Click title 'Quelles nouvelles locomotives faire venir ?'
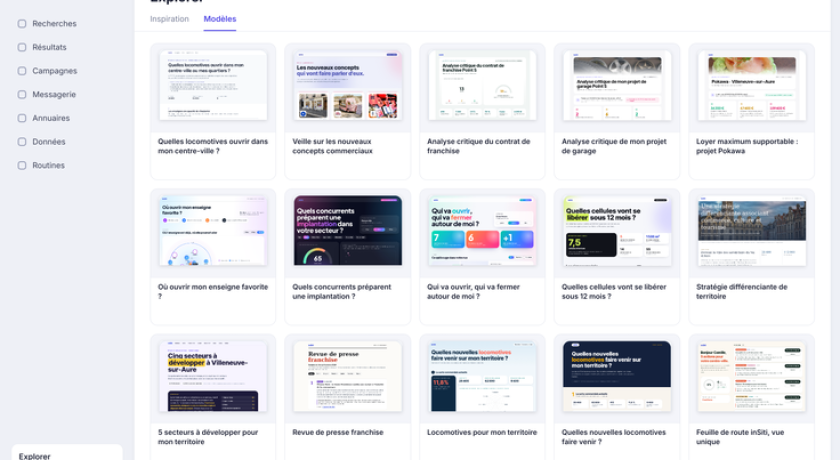The width and height of the screenshot is (840, 460). 614,437
